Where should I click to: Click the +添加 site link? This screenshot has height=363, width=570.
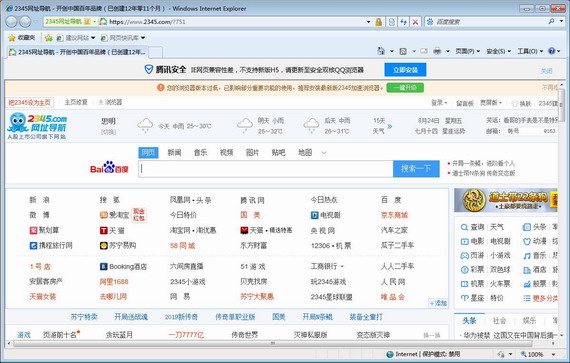[x=438, y=303]
